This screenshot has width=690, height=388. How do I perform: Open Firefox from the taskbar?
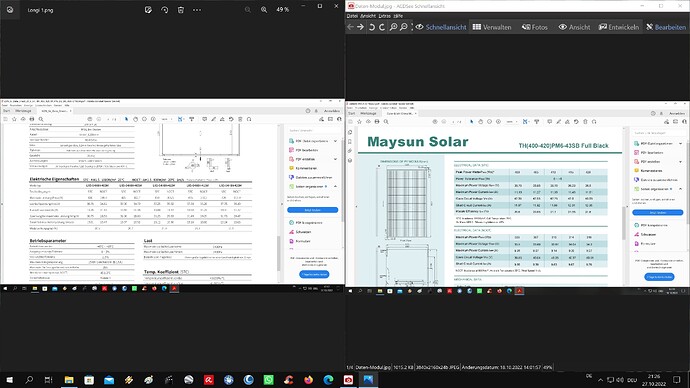click(308, 379)
